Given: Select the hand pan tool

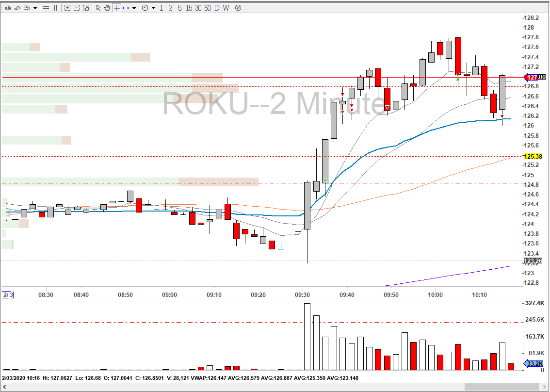Looking at the screenshot, I should (107, 8).
